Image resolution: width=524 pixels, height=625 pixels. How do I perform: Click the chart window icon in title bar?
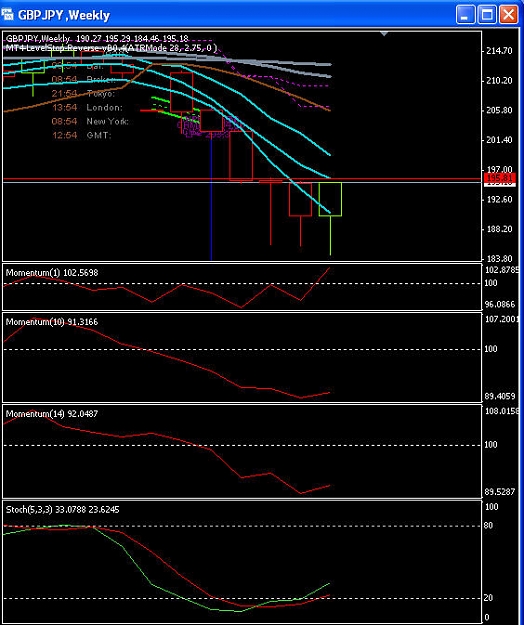(7, 15)
